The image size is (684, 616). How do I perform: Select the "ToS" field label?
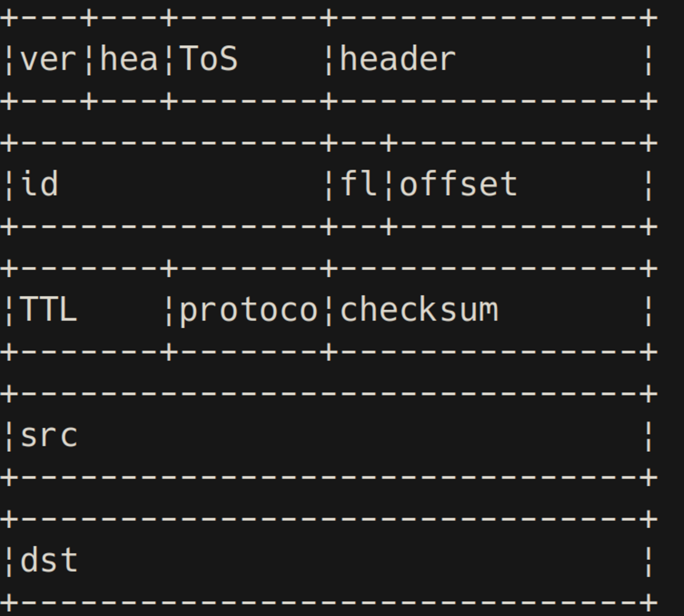tap(208, 59)
